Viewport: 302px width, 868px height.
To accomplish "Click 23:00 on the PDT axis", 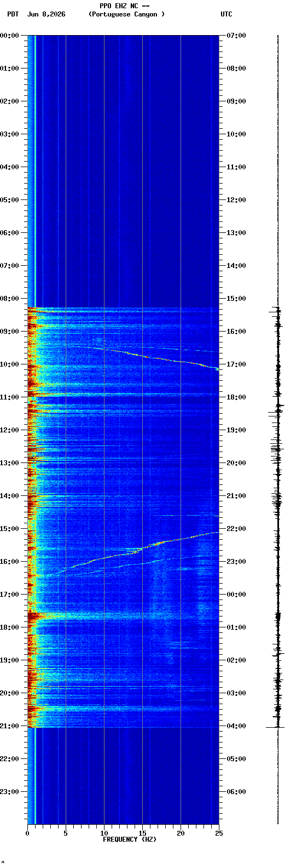I will [9, 792].
